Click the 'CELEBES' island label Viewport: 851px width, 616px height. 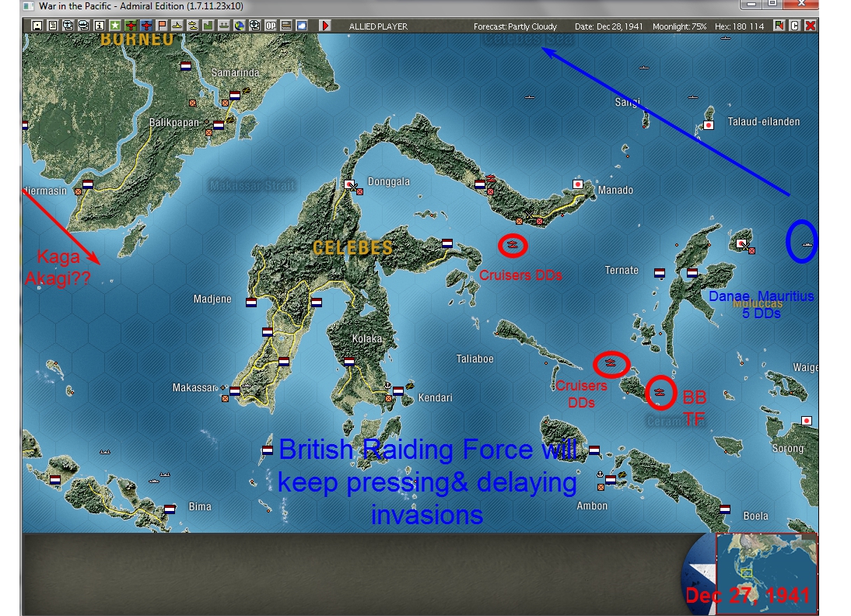tap(353, 248)
